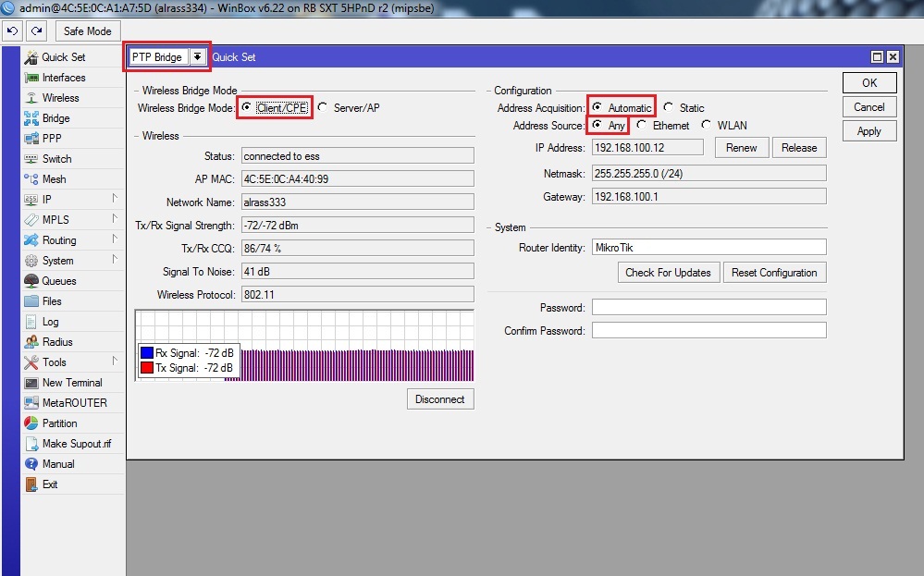924x576 pixels.
Task: Select Server/AP wireless bridge mode
Action: [323, 107]
